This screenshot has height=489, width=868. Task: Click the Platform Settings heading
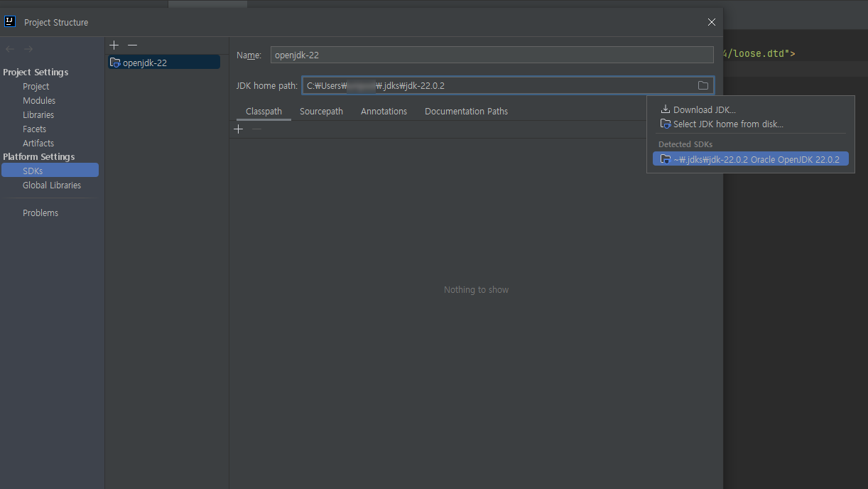[38, 156]
